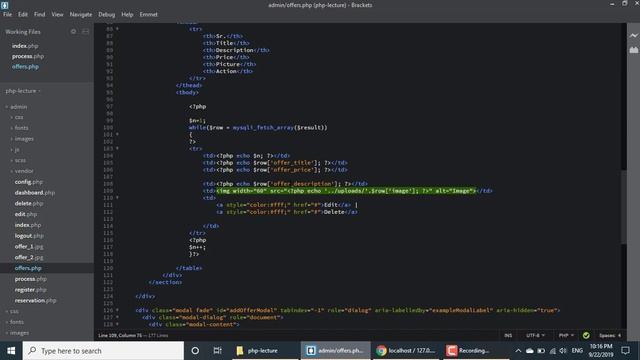Open index.php in Working Files
The height and width of the screenshot is (360, 640).
point(25,46)
